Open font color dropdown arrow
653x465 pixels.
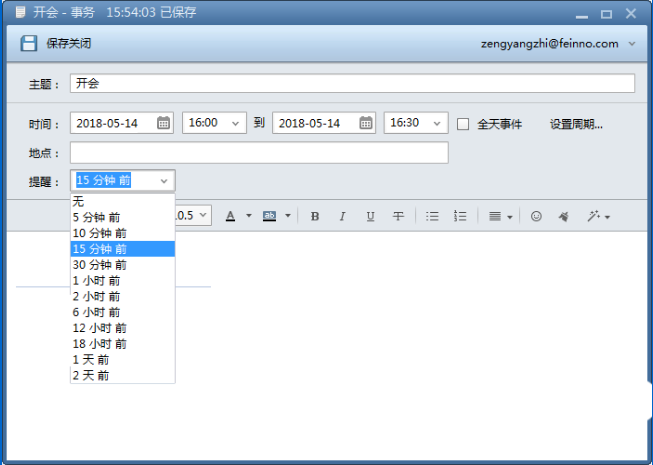coord(249,216)
